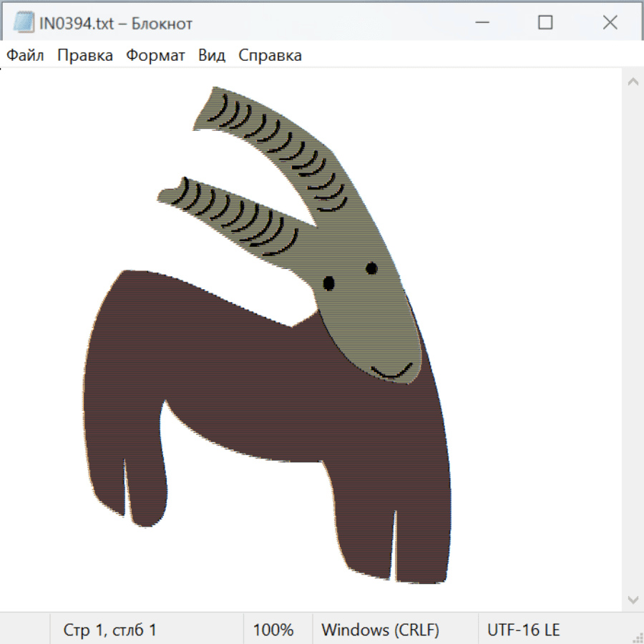Click the Windows (CRLF) line ending indicator
644x644 pixels.
pos(380,630)
